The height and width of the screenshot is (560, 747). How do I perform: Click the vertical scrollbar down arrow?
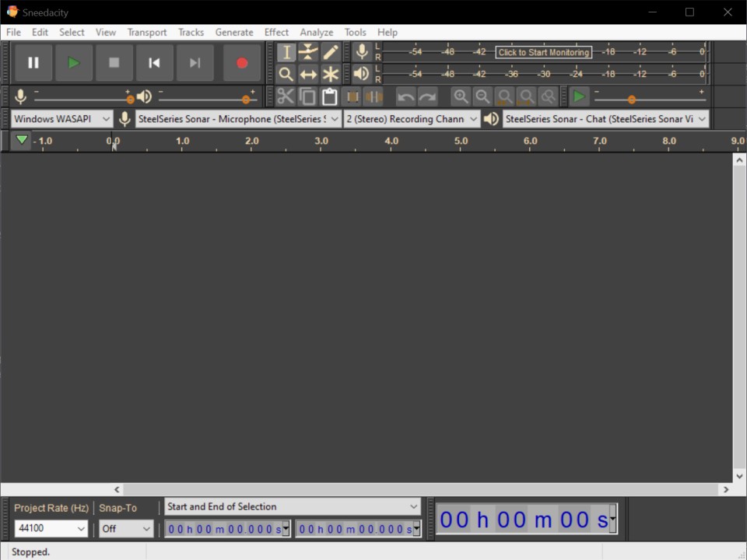coord(739,476)
